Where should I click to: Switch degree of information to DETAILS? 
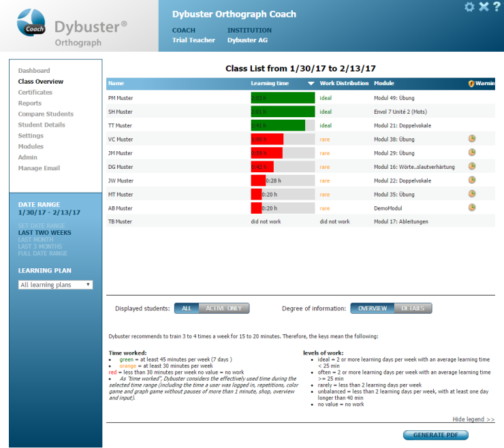coord(412,308)
